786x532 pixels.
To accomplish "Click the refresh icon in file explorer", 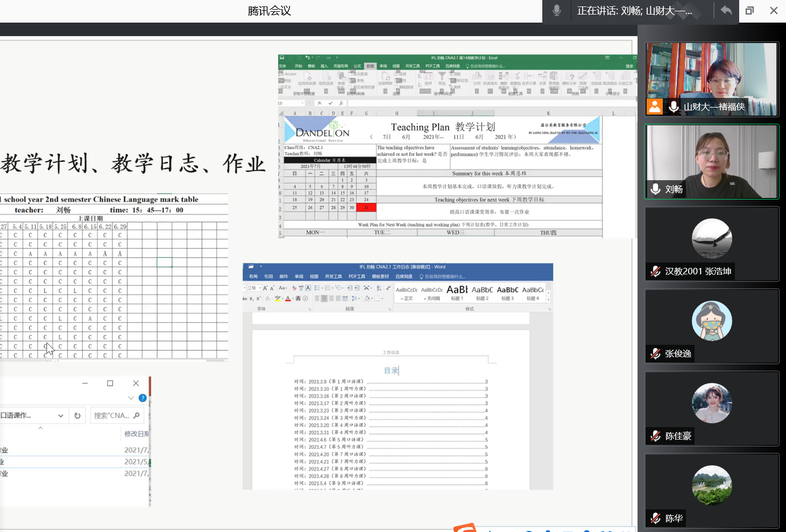I will pos(77,416).
